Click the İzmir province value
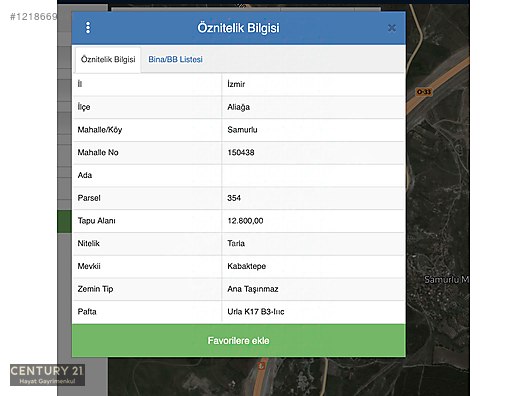The width and height of the screenshot is (528, 396). (236, 84)
